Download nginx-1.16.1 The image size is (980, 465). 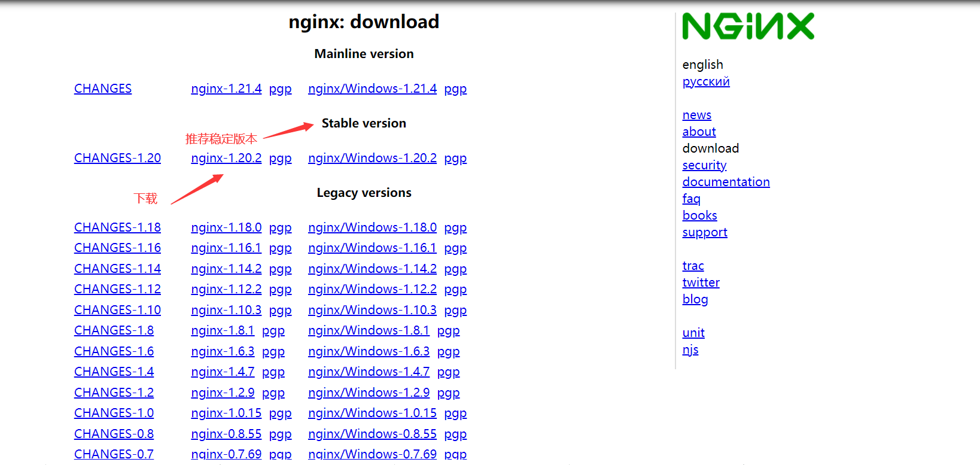click(226, 248)
